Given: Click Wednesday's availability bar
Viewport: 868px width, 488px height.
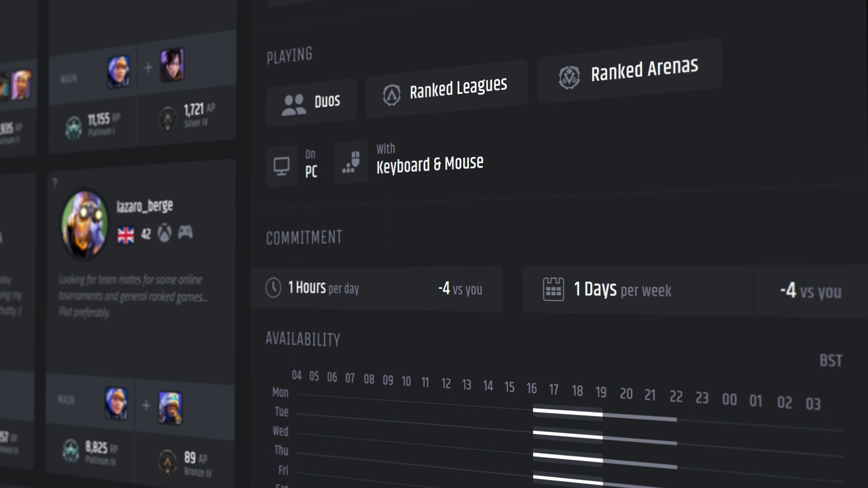Looking at the screenshot, I should [568, 435].
